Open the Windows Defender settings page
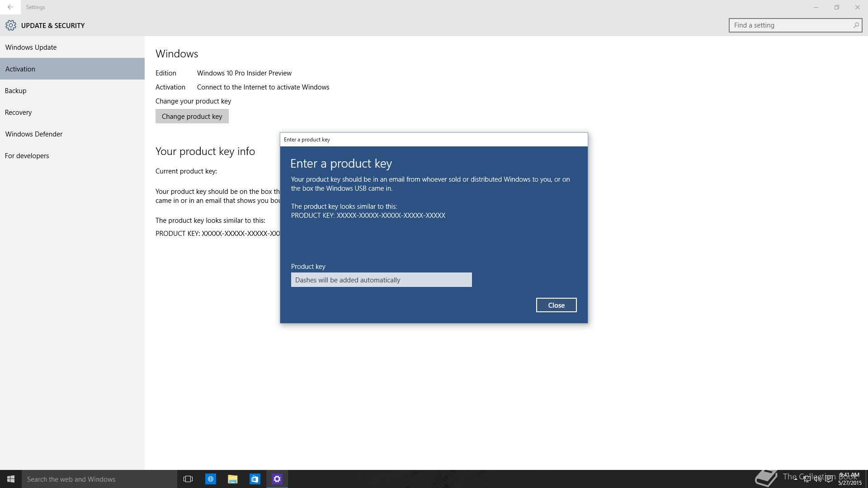Screen dimensions: 868x488 click(x=72, y=134)
